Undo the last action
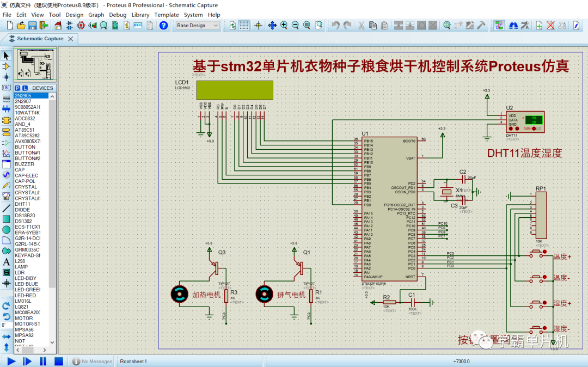Image resolution: width=588 pixels, height=367 pixels. (335, 25)
